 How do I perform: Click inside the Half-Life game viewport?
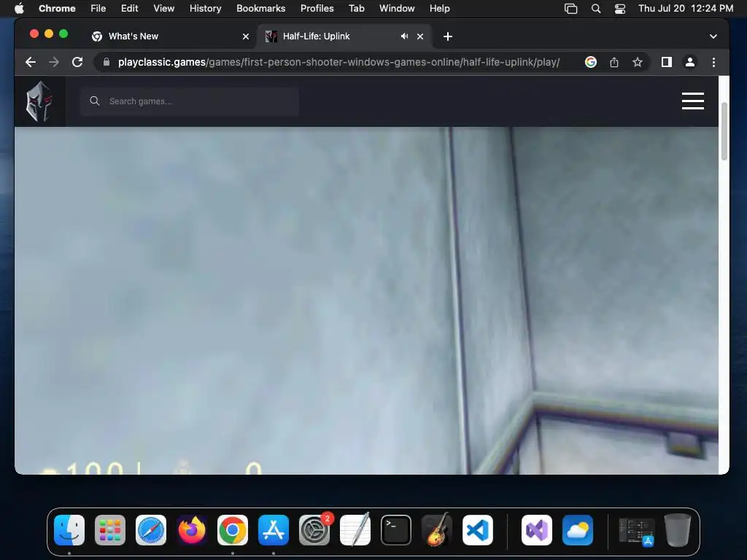[x=366, y=300]
